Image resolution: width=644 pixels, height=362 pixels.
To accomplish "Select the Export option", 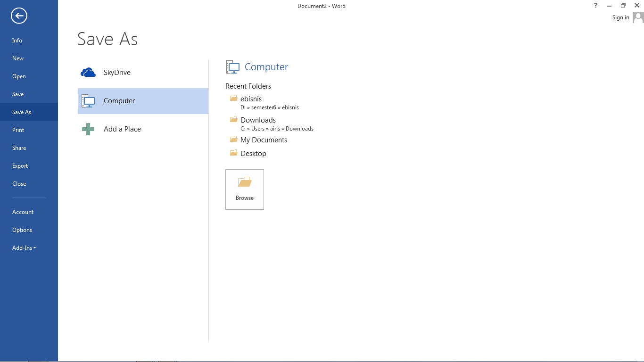I will tap(20, 165).
